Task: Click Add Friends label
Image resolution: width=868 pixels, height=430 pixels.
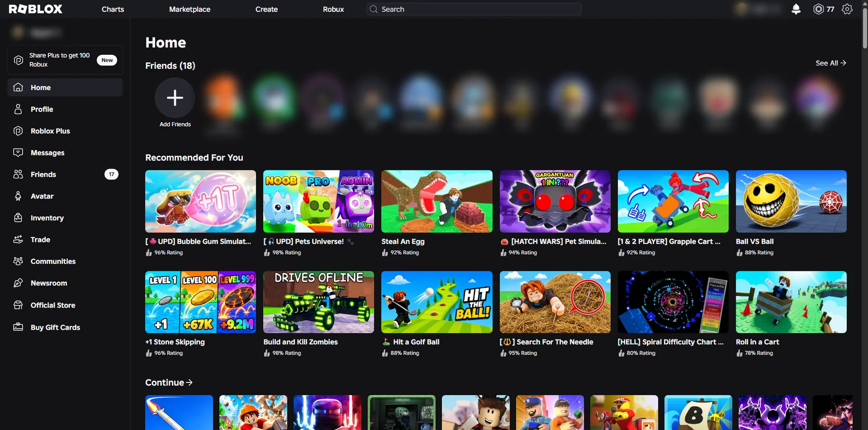Action: coord(175,124)
